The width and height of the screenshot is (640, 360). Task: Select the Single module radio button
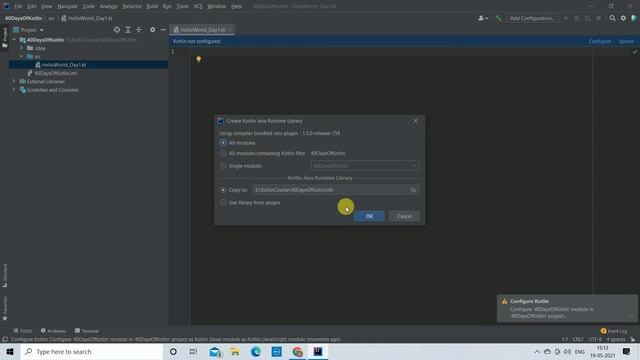223,166
